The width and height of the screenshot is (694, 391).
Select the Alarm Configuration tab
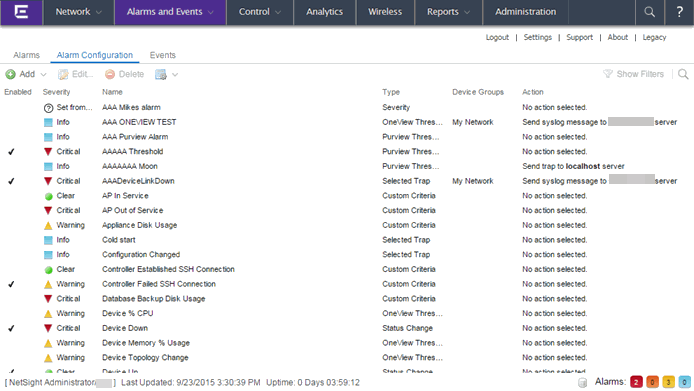coord(95,55)
